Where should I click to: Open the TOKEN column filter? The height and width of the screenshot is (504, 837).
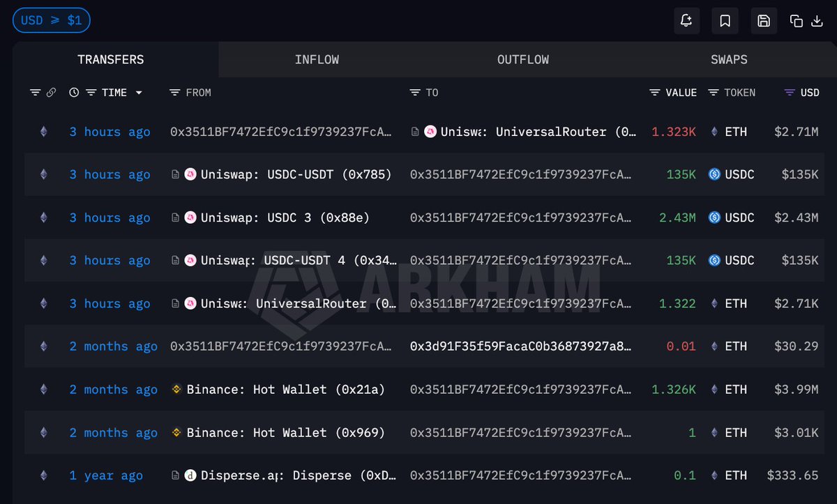pos(713,93)
